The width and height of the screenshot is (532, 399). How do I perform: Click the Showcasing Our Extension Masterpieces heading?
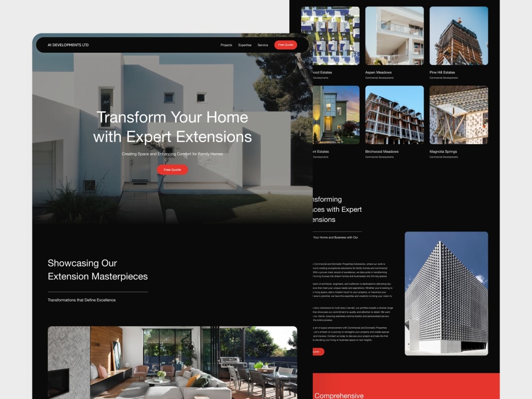click(98, 270)
